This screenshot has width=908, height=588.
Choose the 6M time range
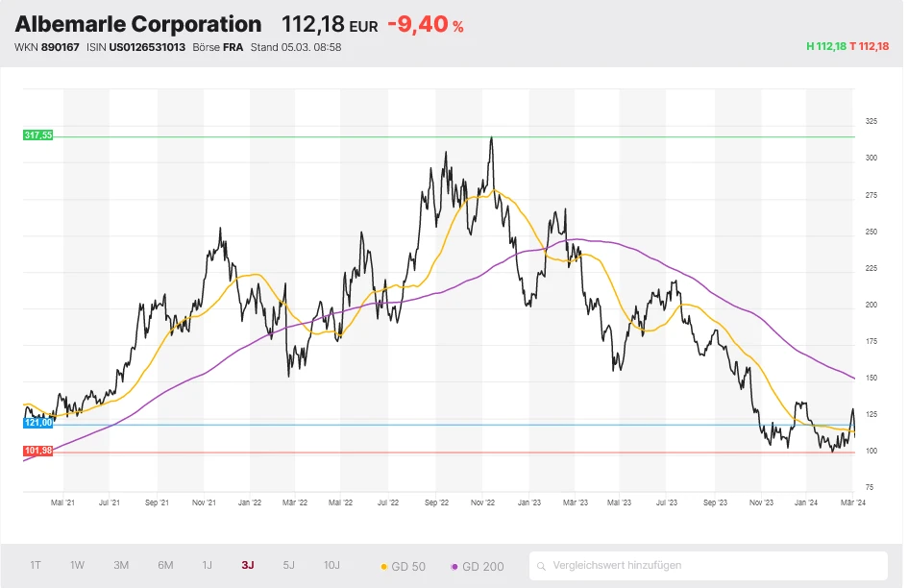(165, 565)
